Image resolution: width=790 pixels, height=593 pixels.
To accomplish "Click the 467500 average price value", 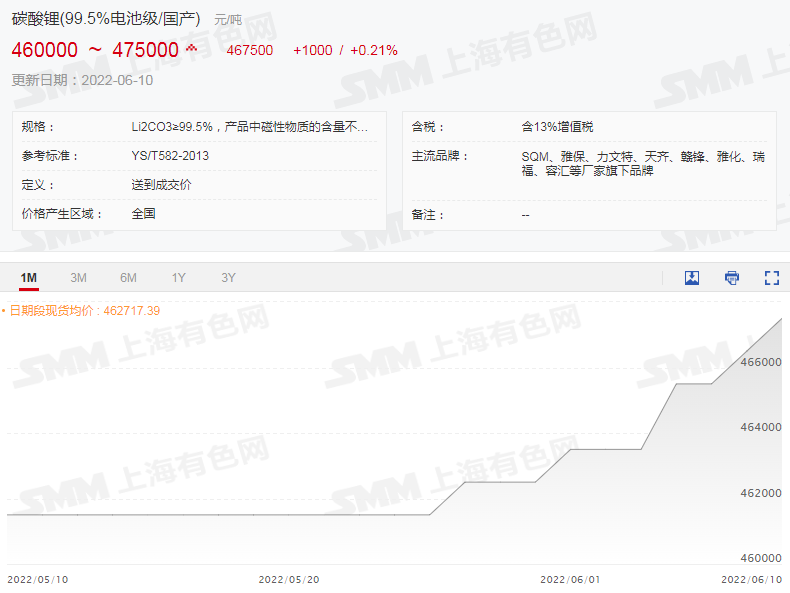I will (250, 50).
